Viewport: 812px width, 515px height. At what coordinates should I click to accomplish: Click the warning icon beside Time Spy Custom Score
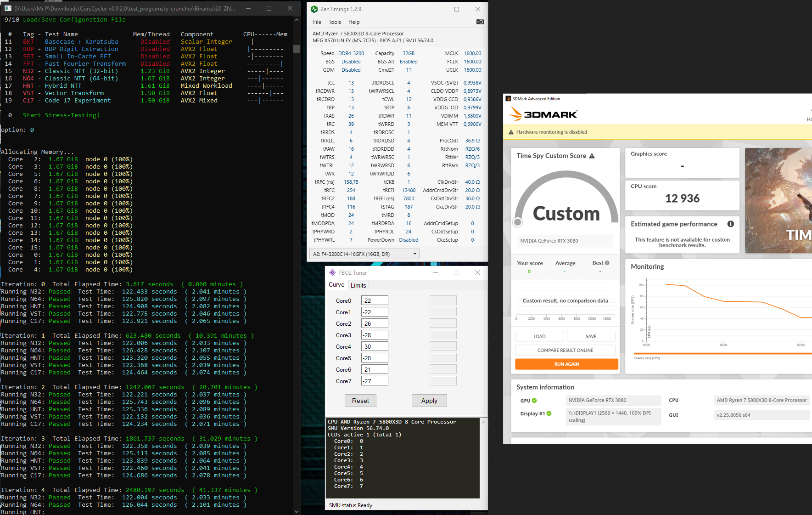pyautogui.click(x=592, y=156)
